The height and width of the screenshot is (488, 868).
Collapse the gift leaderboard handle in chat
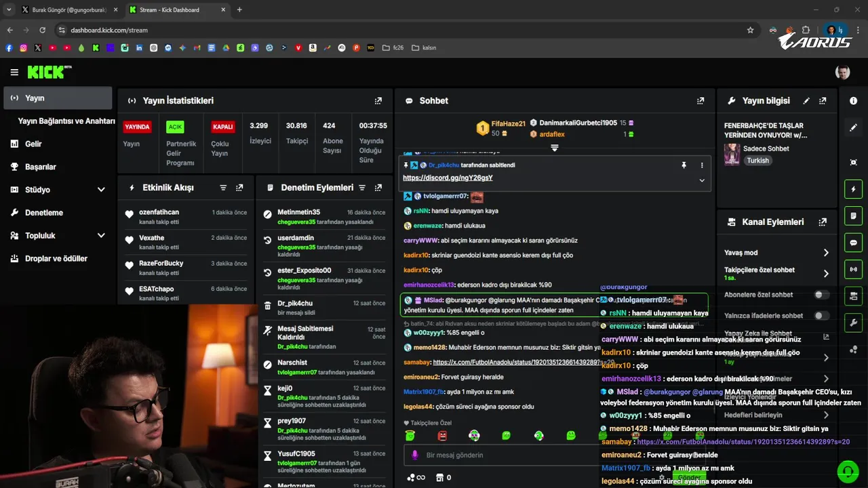pos(554,148)
